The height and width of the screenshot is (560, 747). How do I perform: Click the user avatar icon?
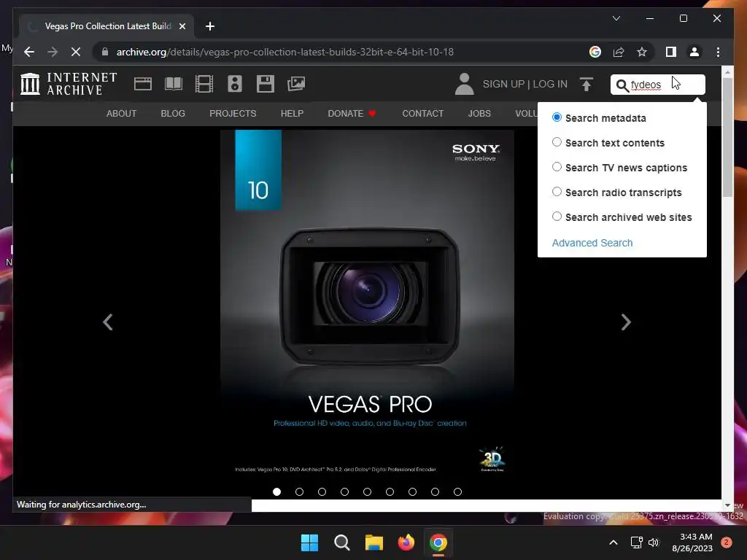pos(464,84)
